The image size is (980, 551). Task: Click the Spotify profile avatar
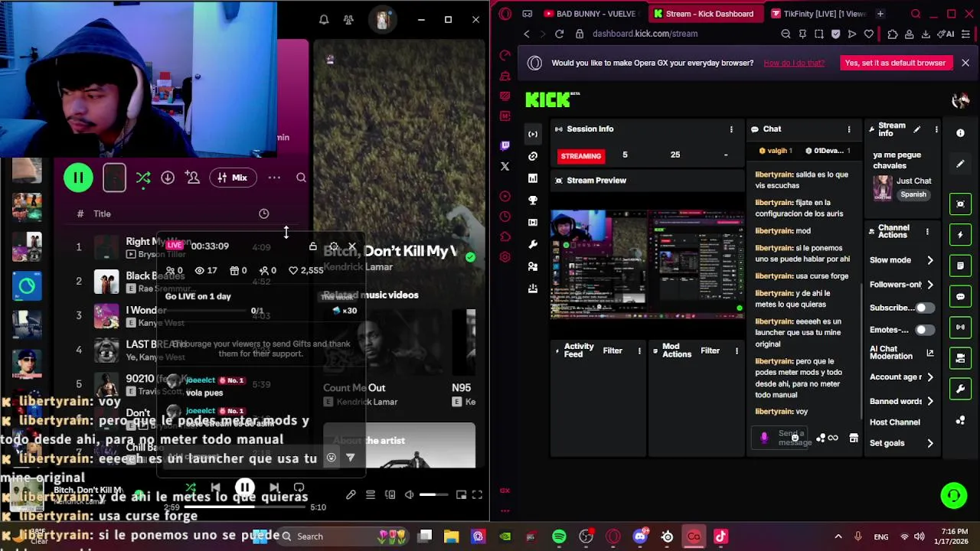point(382,19)
